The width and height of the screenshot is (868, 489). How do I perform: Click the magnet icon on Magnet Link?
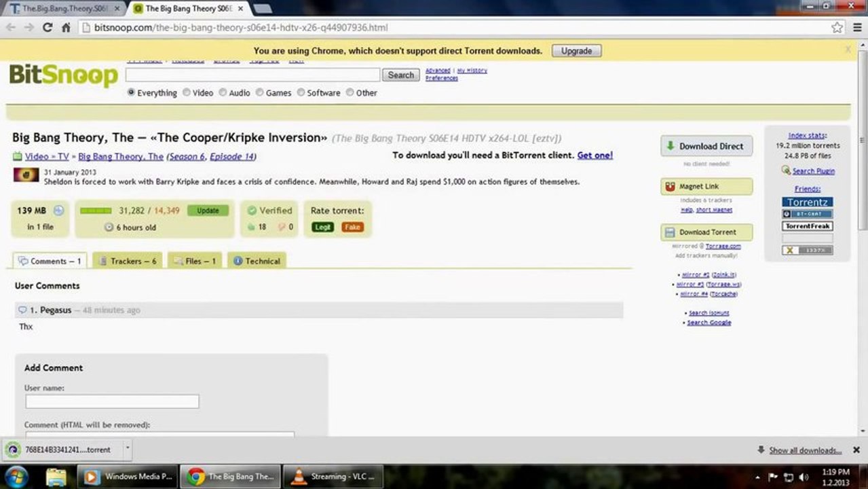click(x=671, y=186)
